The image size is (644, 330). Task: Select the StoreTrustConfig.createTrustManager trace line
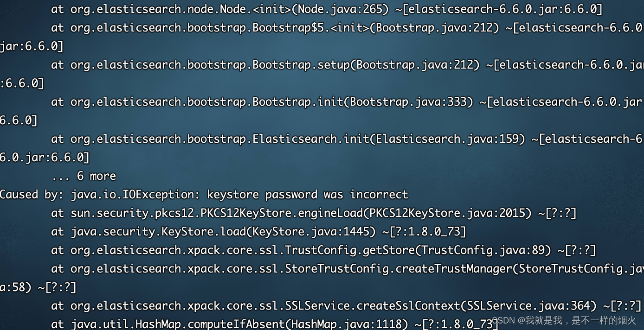click(x=347, y=269)
